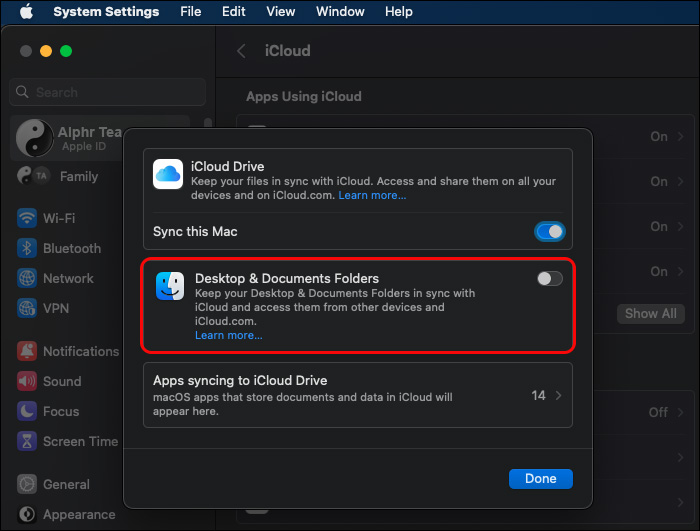This screenshot has width=700, height=531.
Task: Open the Window menu
Action: pyautogui.click(x=340, y=12)
